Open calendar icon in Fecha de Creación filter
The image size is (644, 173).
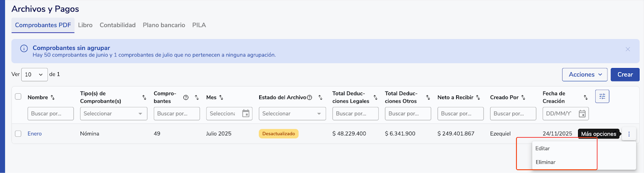[x=582, y=114]
